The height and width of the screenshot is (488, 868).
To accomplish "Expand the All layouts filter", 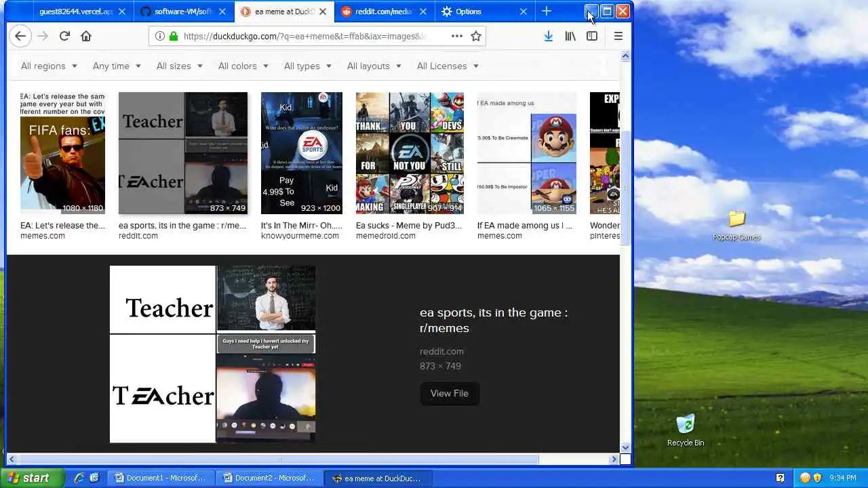I will pos(374,66).
